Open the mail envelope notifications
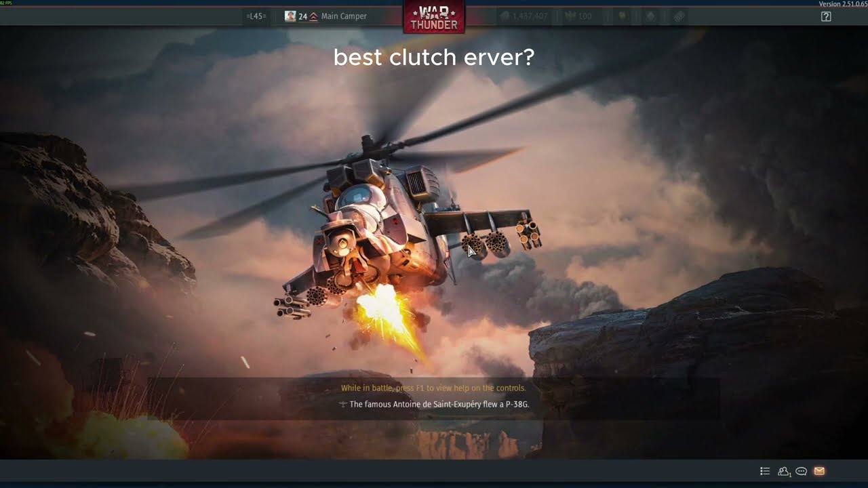Screen dimensions: 868x488 point(819,471)
